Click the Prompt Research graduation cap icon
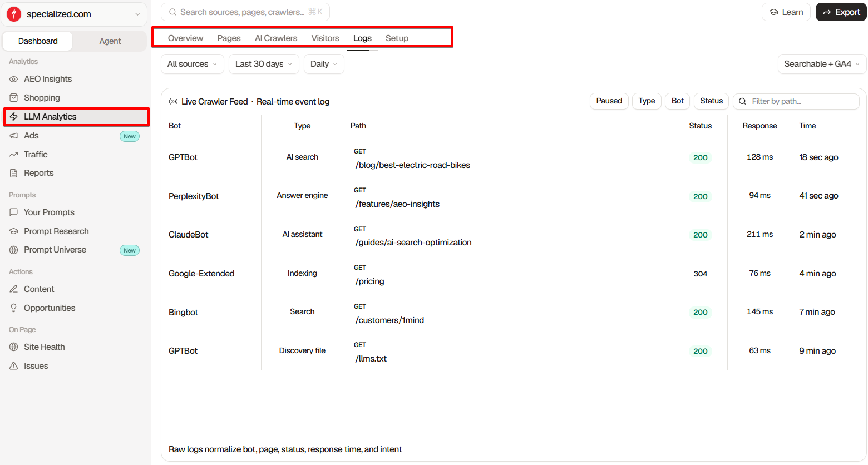Viewport: 868px width, 465px height. 14,231
